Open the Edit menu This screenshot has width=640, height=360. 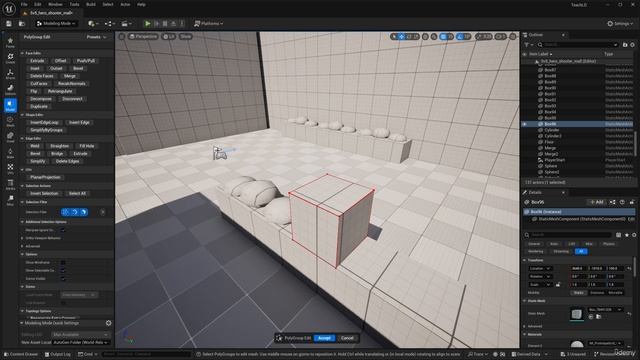coord(38,4)
